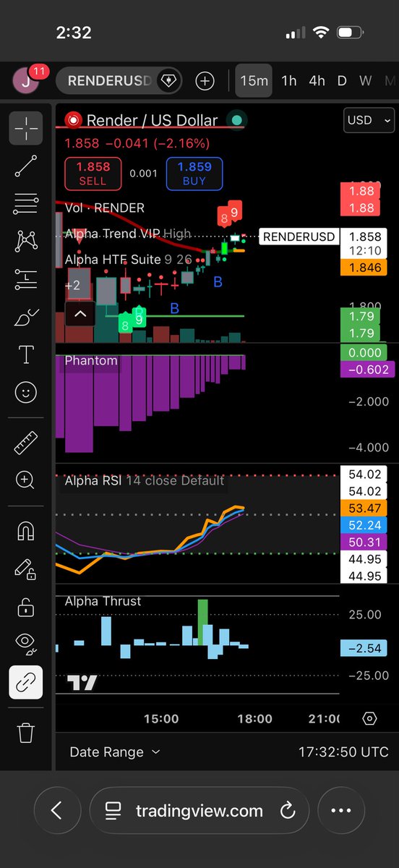Open the Fibonacci retracement tools
The height and width of the screenshot is (868, 399).
pyautogui.click(x=26, y=204)
